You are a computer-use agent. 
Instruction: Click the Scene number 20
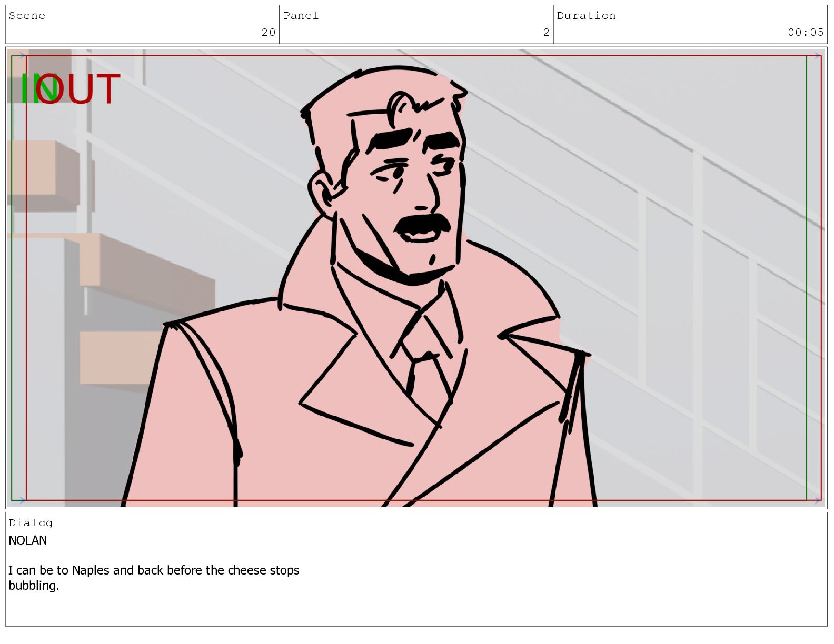tap(269, 32)
